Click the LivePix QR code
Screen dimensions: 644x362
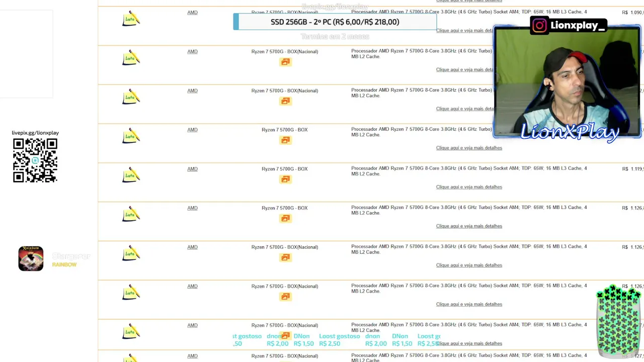(35, 160)
